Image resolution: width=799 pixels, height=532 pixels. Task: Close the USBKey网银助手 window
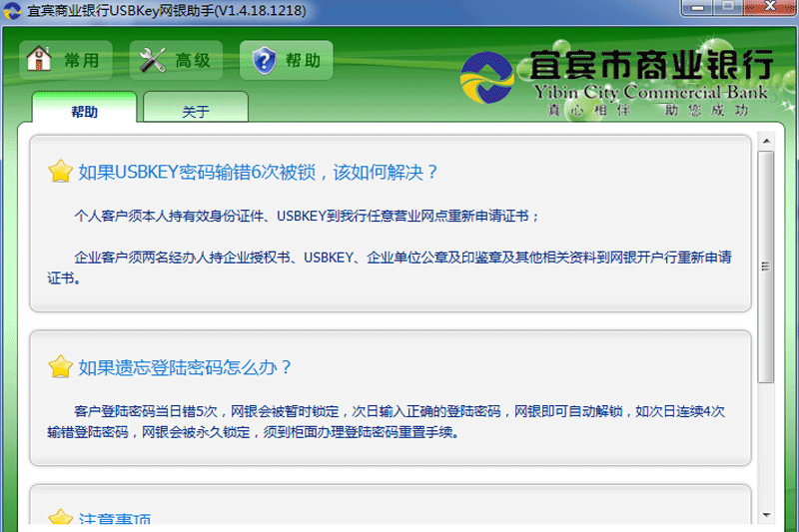770,7
